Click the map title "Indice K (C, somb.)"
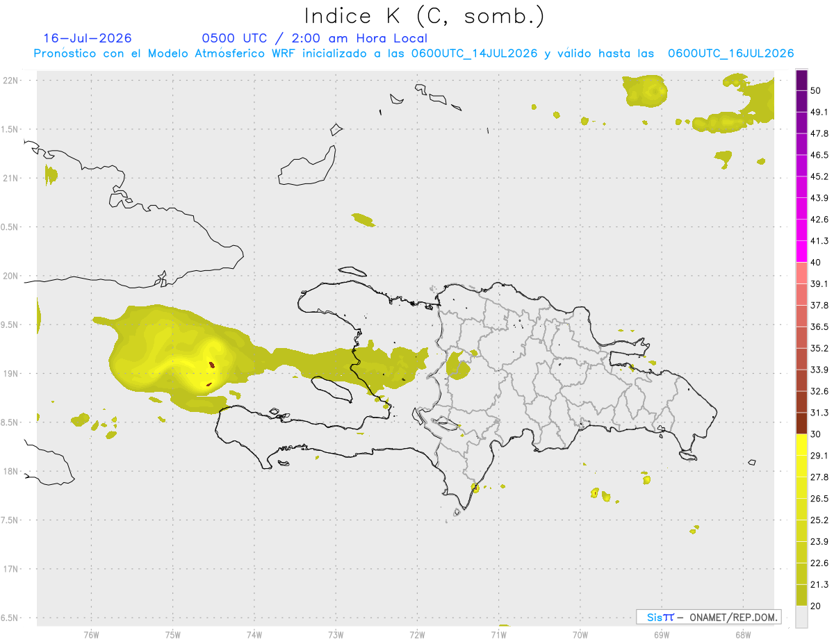The height and width of the screenshot is (644, 834). [x=424, y=16]
